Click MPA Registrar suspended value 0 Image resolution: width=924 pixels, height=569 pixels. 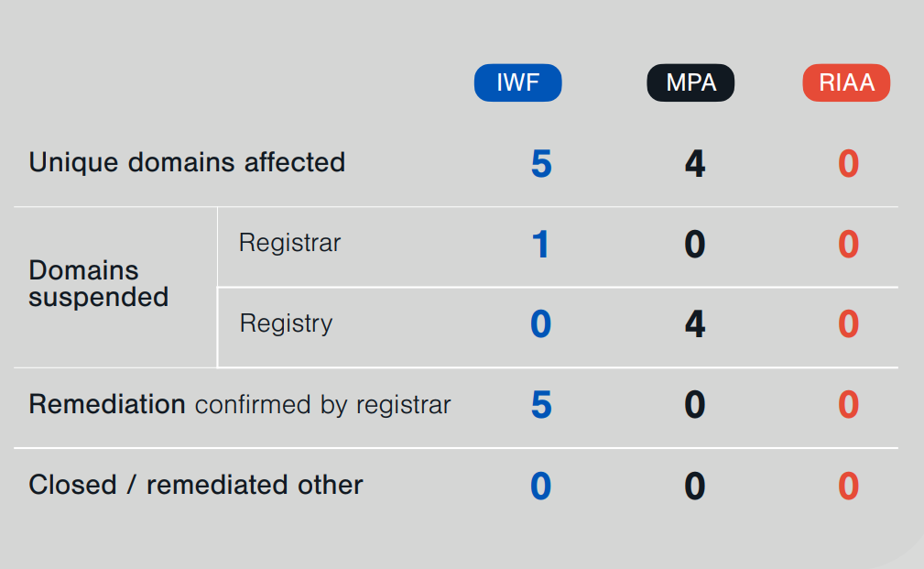(695, 245)
